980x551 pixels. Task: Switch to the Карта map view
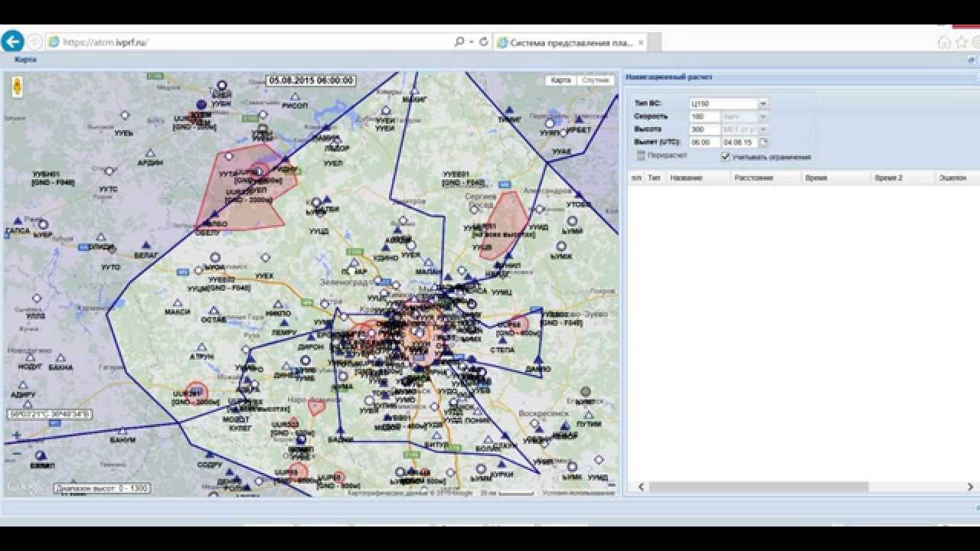[561, 80]
